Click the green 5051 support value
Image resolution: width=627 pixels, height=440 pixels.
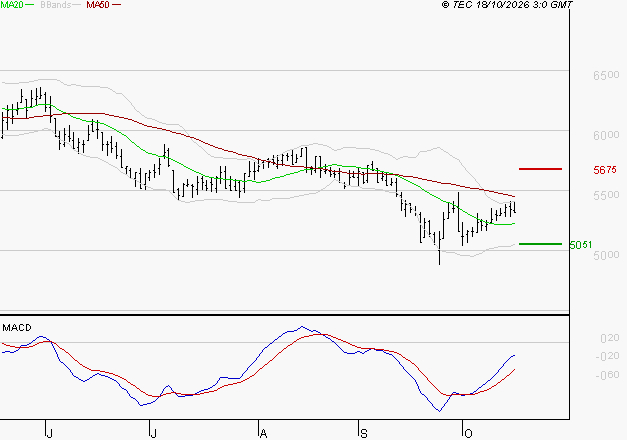(x=581, y=244)
